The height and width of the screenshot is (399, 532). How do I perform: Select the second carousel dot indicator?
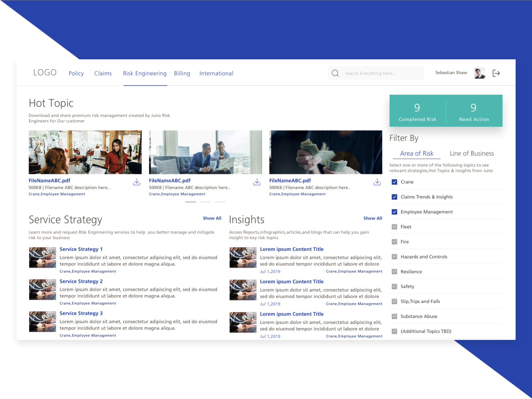coord(205,202)
